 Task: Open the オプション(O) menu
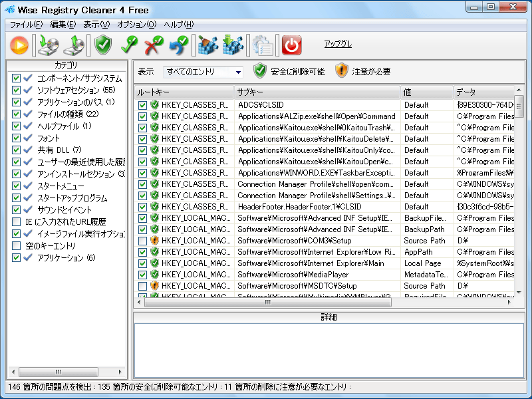click(137, 25)
